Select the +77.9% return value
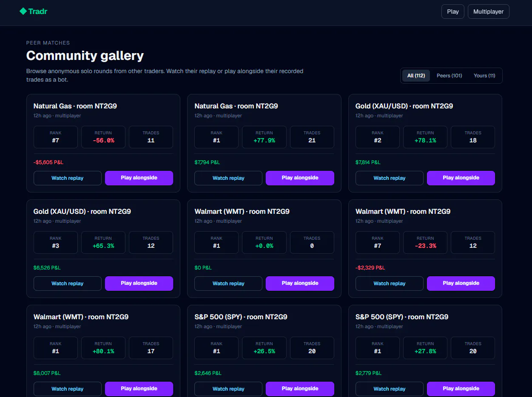The width and height of the screenshot is (532, 397). pyautogui.click(x=264, y=140)
